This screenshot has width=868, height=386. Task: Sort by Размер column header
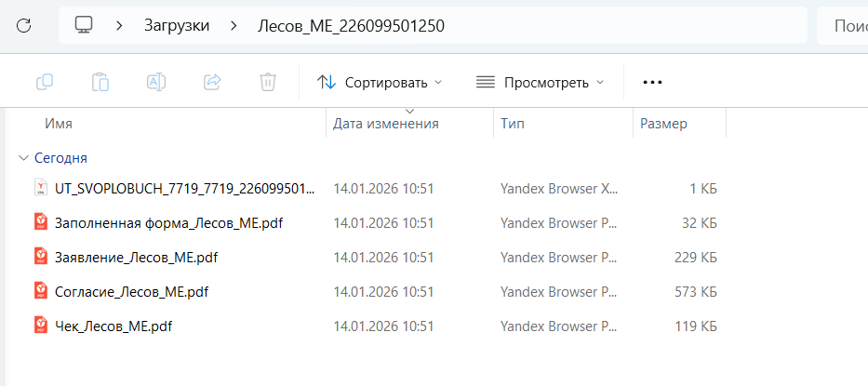[663, 124]
